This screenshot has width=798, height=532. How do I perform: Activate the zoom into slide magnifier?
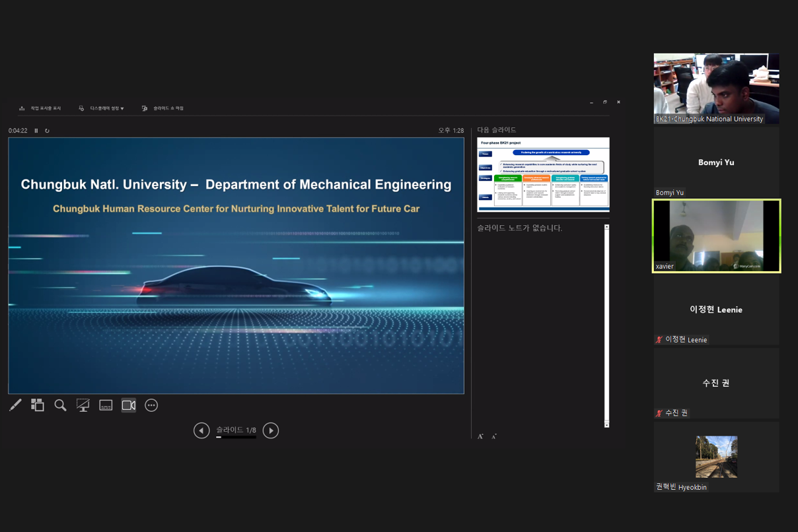point(60,405)
